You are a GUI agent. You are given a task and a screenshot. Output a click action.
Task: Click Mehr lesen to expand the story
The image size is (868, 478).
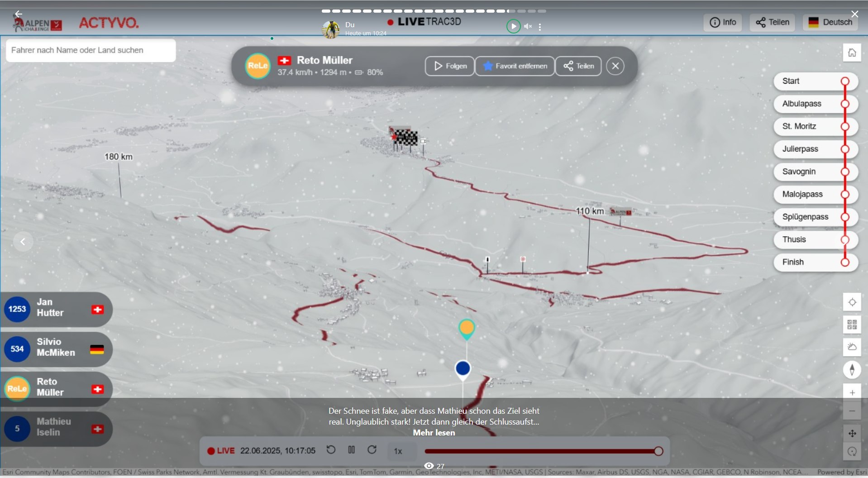pyautogui.click(x=434, y=433)
